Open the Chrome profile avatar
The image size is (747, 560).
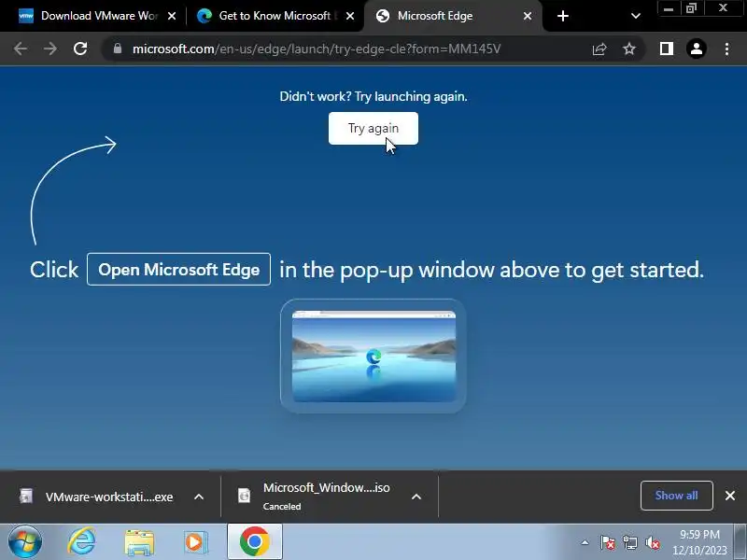tap(696, 49)
